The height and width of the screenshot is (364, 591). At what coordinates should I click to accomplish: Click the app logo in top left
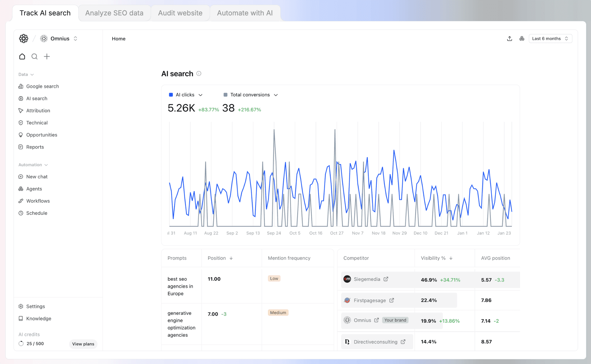pyautogui.click(x=24, y=39)
